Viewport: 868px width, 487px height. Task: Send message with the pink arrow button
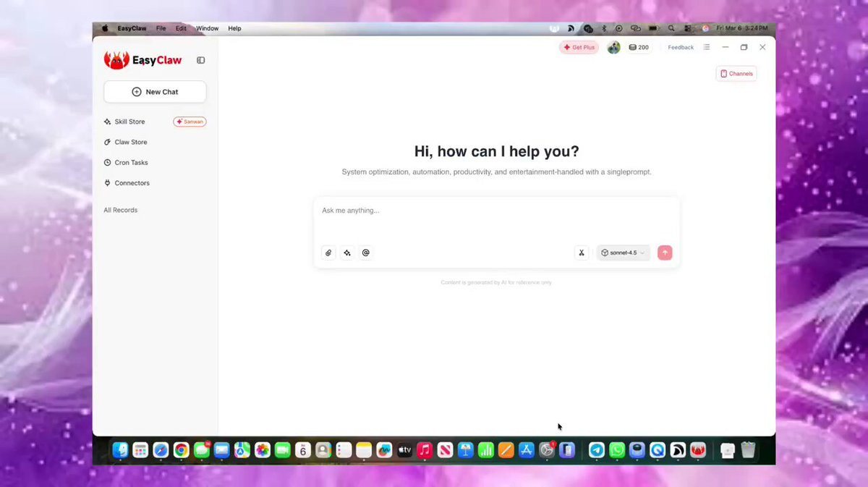click(x=665, y=253)
